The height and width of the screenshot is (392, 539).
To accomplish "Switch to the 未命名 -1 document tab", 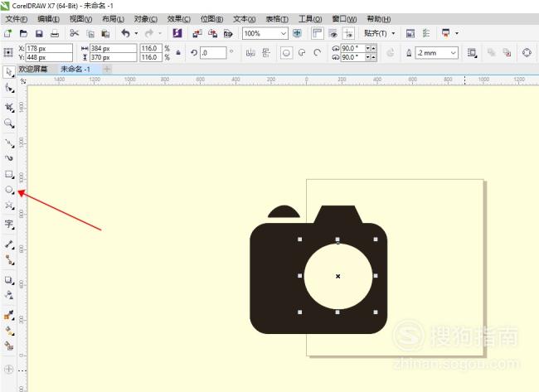I will tap(75, 69).
